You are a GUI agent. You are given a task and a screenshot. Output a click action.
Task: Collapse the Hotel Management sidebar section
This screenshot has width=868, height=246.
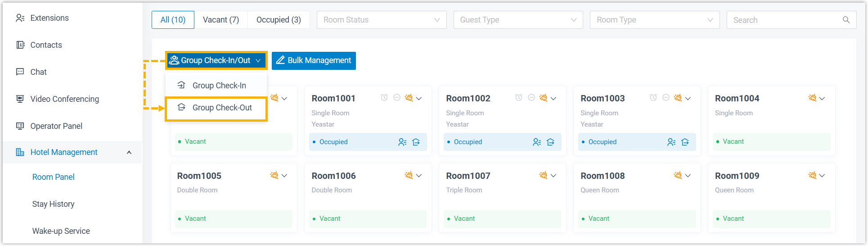pyautogui.click(x=129, y=152)
